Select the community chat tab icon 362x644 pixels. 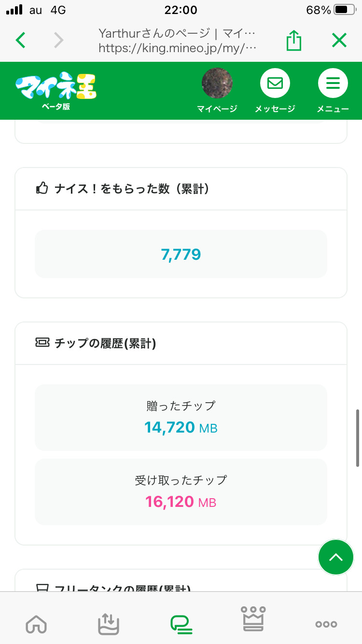(181, 624)
